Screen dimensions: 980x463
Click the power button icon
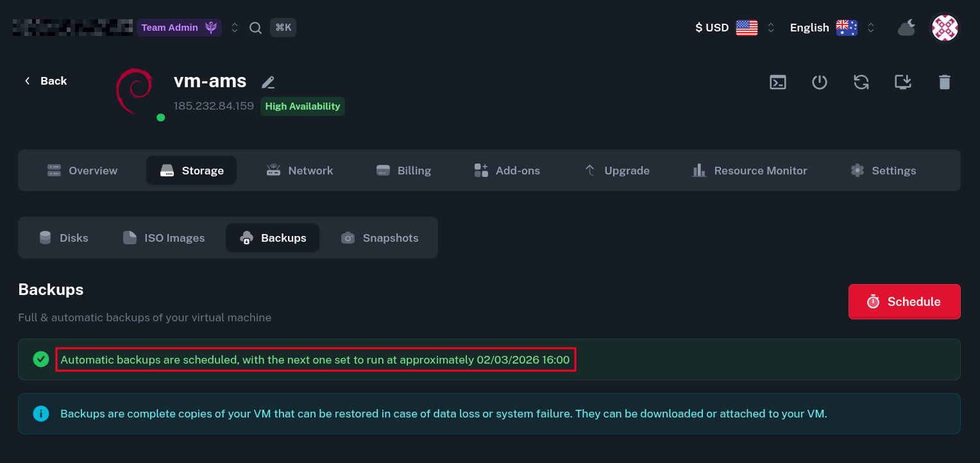pyautogui.click(x=820, y=82)
